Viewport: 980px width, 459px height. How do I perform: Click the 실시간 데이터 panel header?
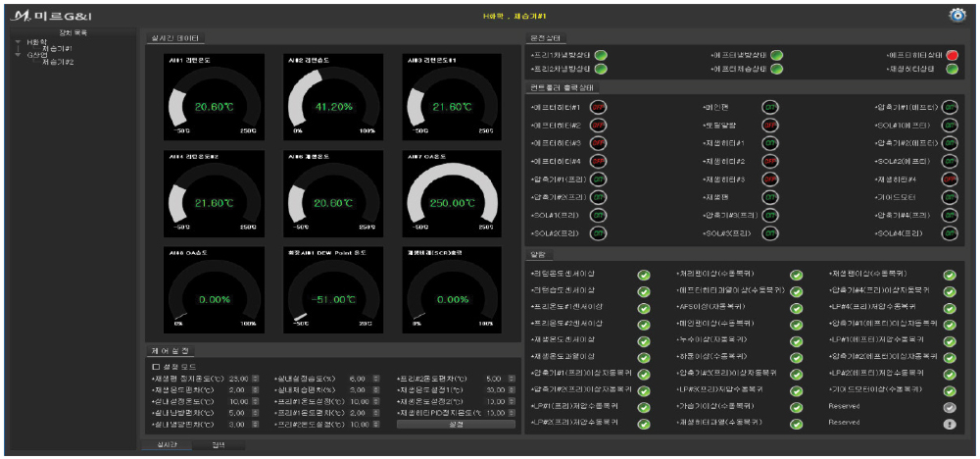[175, 39]
